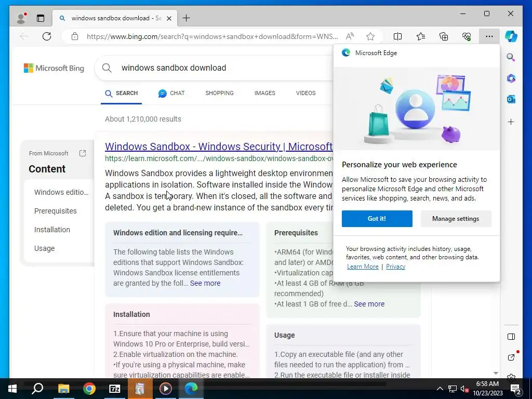Open split screen view
The width and height of the screenshot is (532, 399).
(397, 36)
